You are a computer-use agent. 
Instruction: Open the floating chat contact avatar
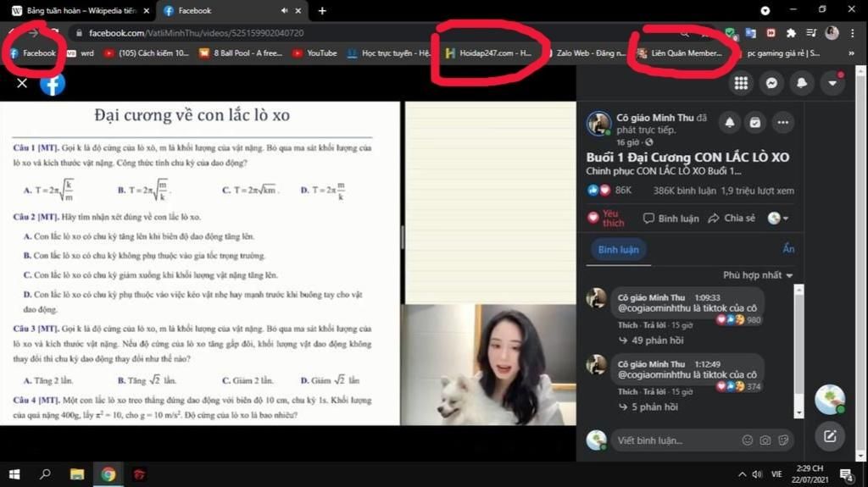(x=829, y=399)
